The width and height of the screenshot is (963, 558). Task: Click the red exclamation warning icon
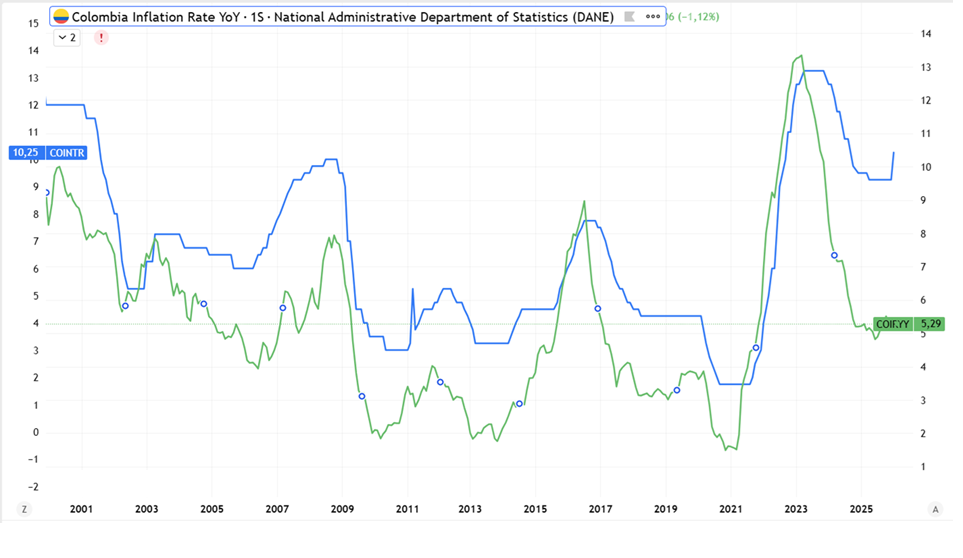click(x=101, y=38)
